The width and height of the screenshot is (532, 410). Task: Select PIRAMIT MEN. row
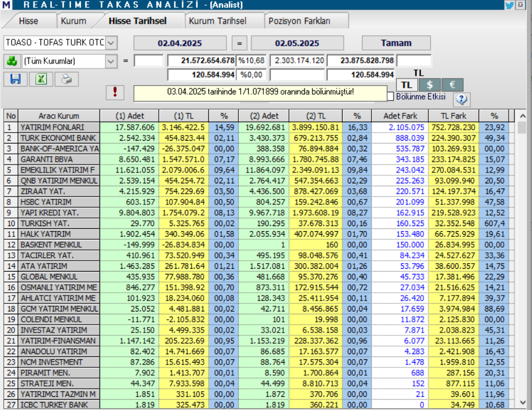(x=259, y=373)
